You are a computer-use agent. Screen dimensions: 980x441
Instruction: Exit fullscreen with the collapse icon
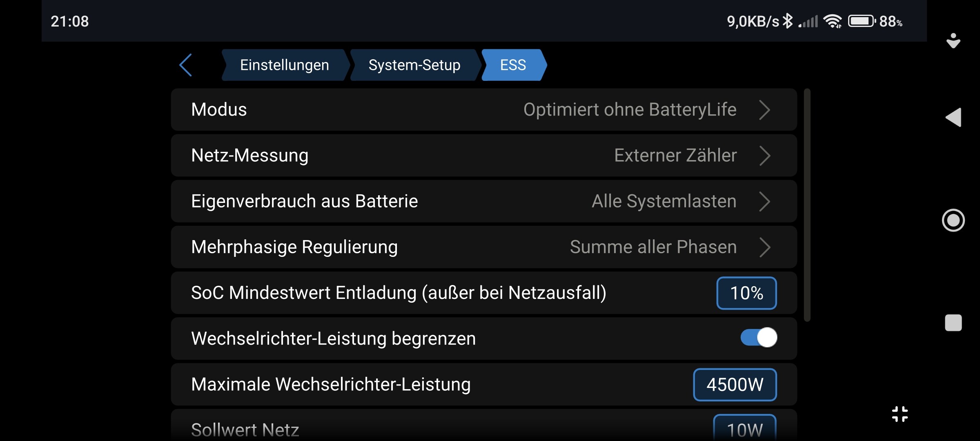(900, 414)
